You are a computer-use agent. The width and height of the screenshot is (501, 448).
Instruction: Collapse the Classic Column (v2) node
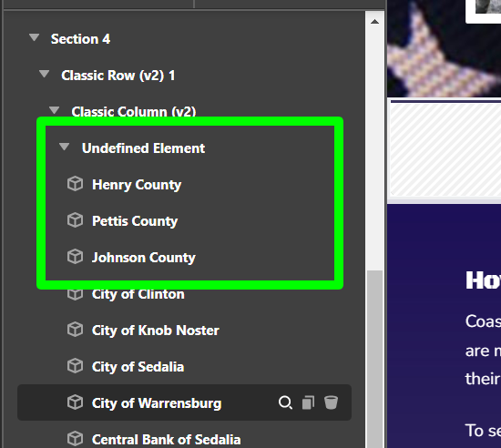pos(55,110)
